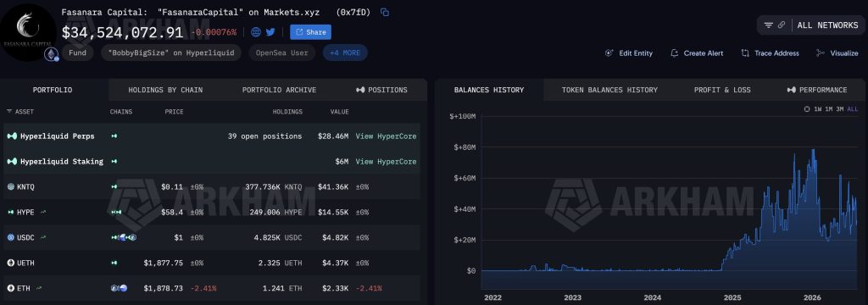Image resolution: width=868 pixels, height=305 pixels.
Task: Click the OpenSea User tag
Action: tap(281, 53)
